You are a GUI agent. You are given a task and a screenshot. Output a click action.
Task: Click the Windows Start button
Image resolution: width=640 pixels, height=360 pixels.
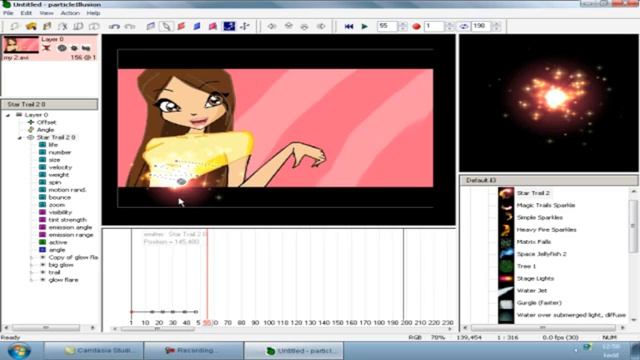point(19,351)
